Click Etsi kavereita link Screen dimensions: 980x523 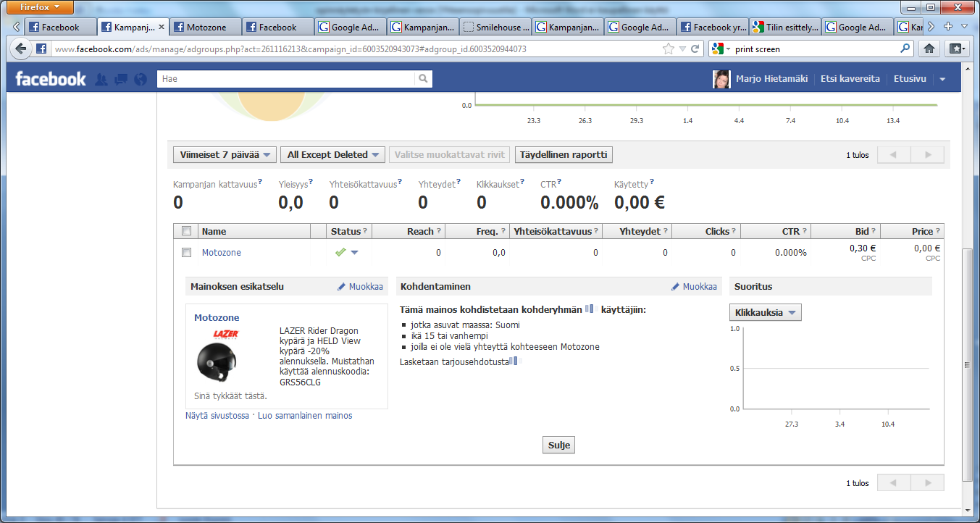850,79
